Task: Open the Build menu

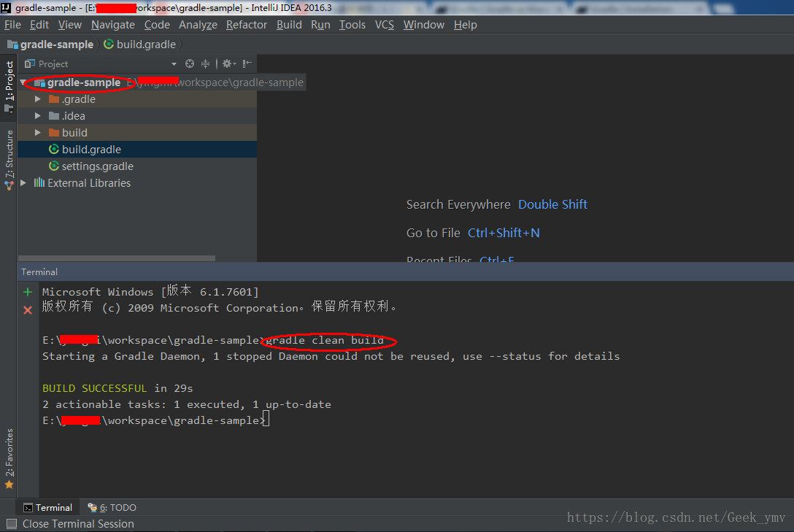Action: [x=289, y=25]
